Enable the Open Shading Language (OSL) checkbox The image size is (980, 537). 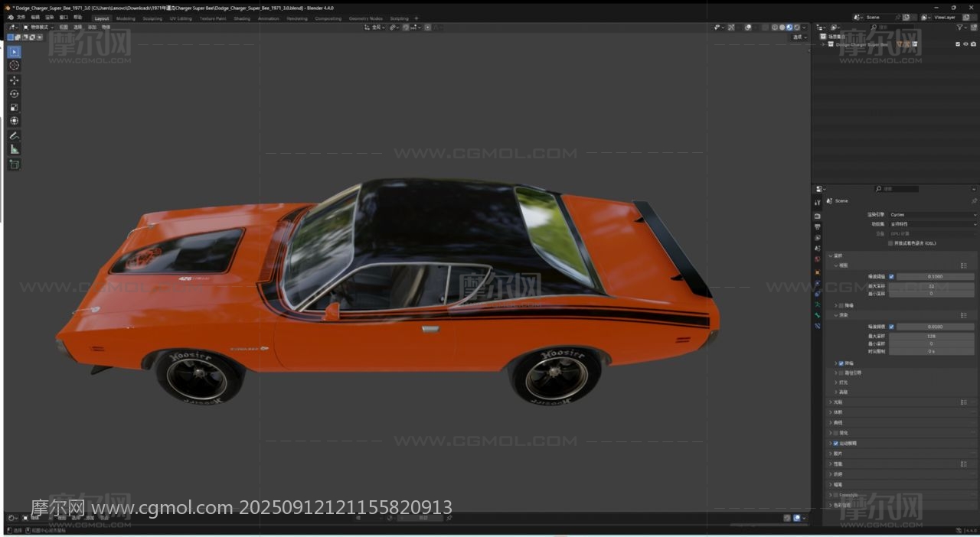[891, 243]
